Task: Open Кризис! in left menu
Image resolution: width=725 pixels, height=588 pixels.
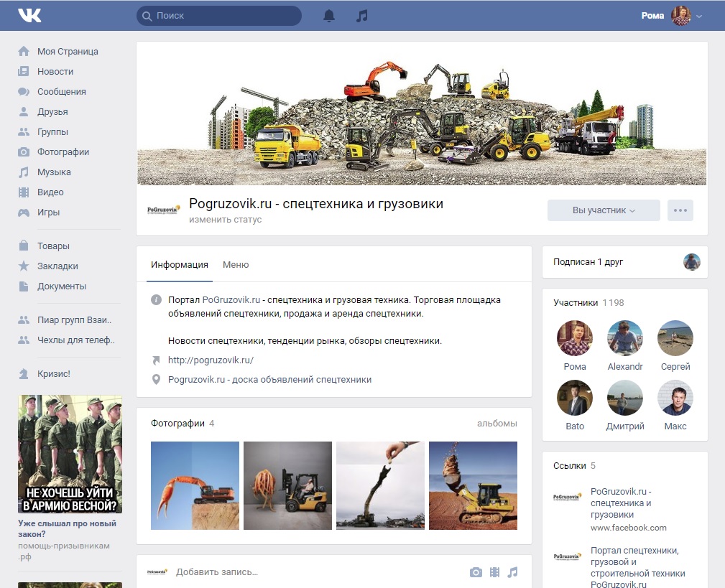Action: (54, 373)
